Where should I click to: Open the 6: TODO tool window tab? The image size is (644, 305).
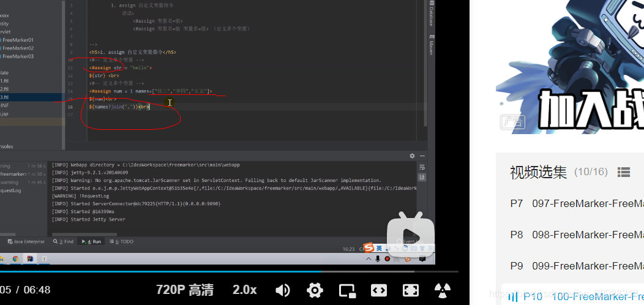pyautogui.click(x=122, y=242)
